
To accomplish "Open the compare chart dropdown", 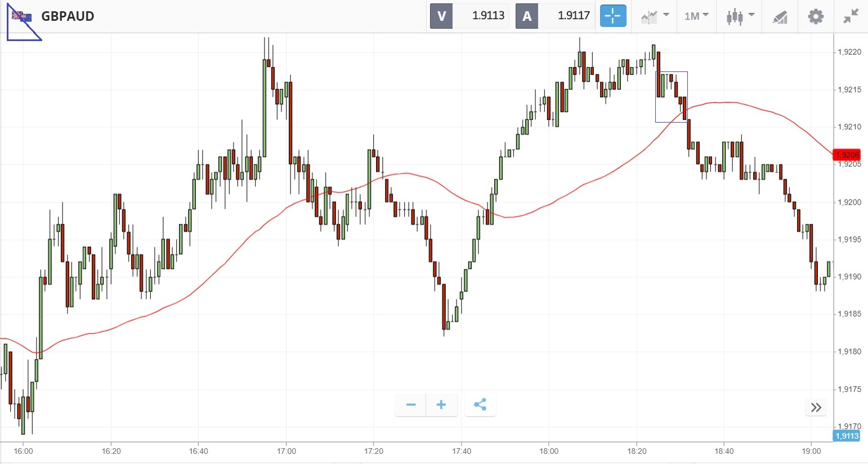I will [655, 16].
